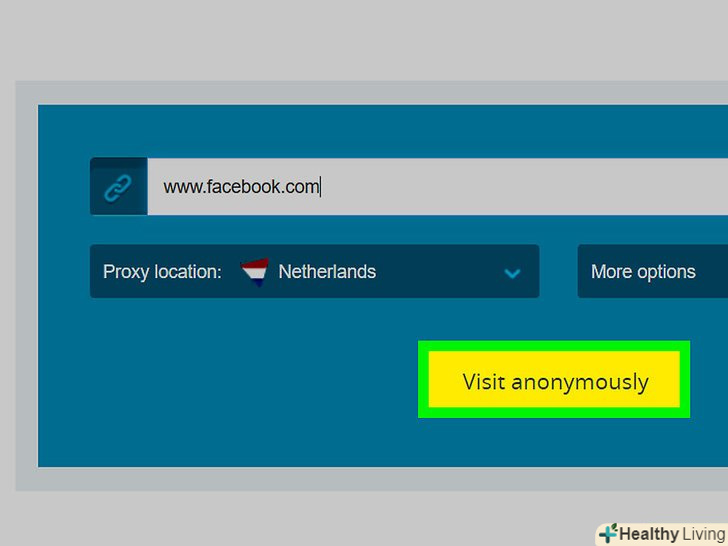The image size is (728, 546).
Task: Click the 'Living' word in bottom watermark
Action: (x=704, y=534)
